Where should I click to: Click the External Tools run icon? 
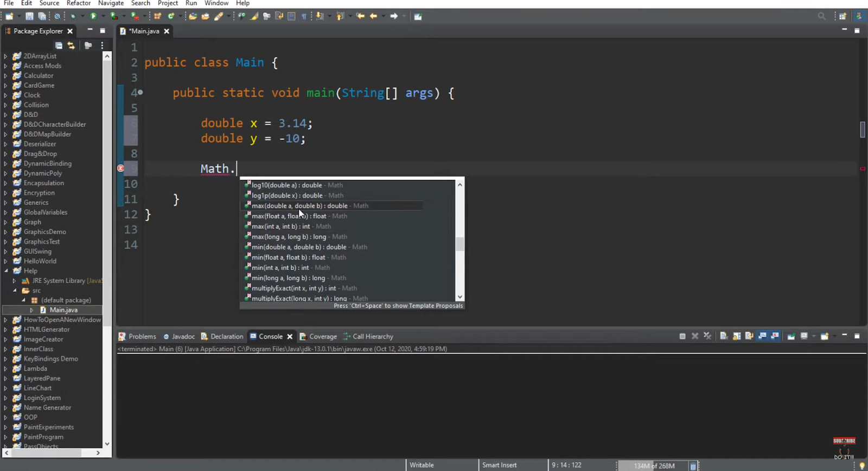135,16
